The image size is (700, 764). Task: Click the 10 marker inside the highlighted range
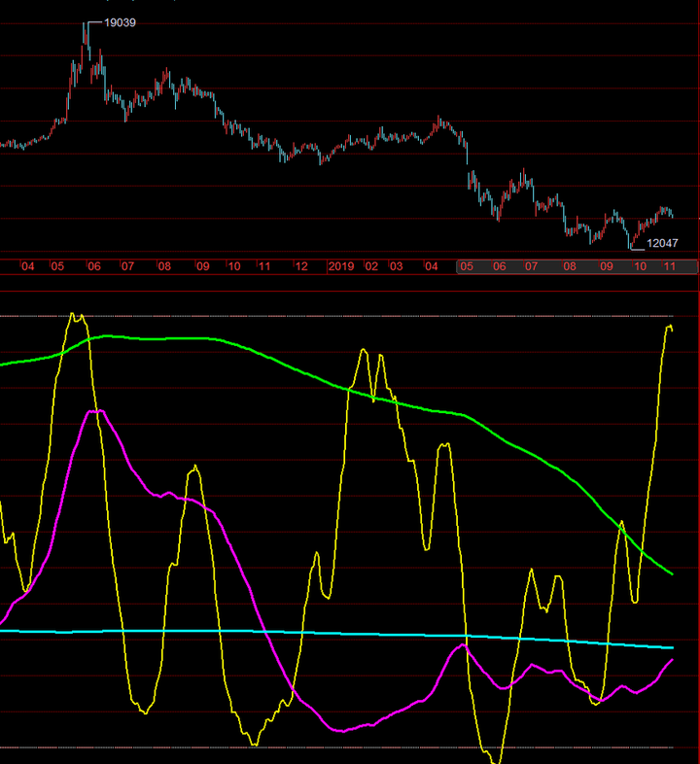(x=640, y=266)
